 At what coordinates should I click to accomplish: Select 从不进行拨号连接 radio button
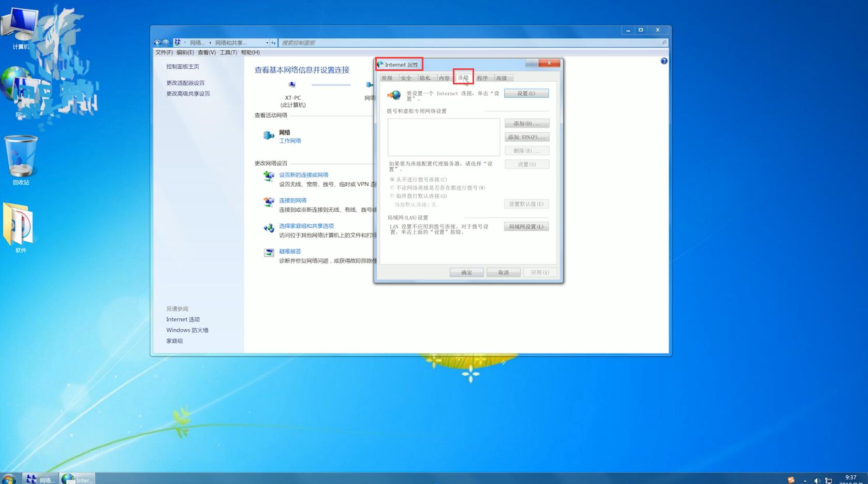[392, 180]
